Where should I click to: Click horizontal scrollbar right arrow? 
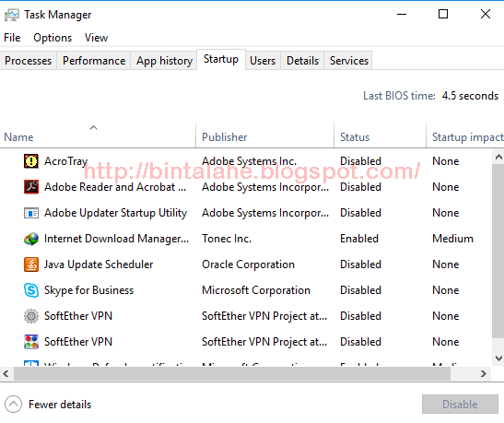(x=484, y=373)
